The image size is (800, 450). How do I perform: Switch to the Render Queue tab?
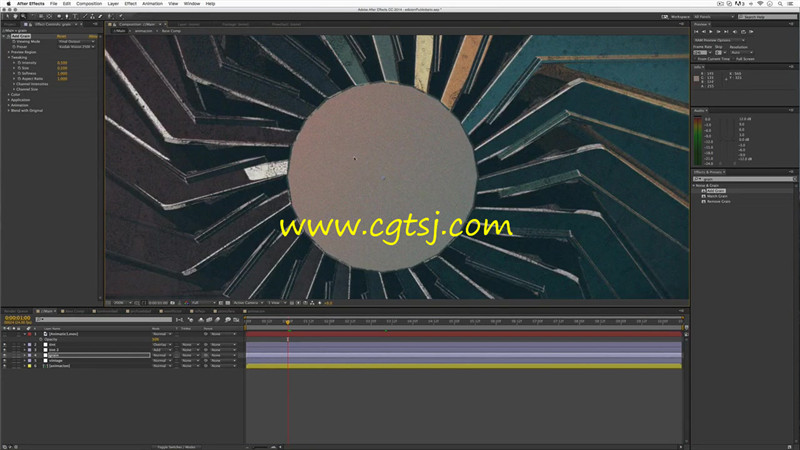click(x=16, y=311)
